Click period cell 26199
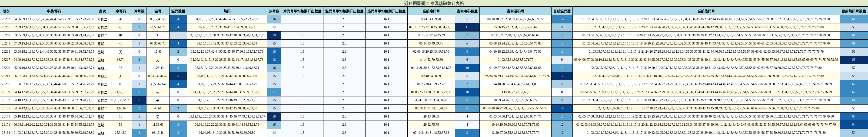The image size is (868, 137). (x=6, y=92)
